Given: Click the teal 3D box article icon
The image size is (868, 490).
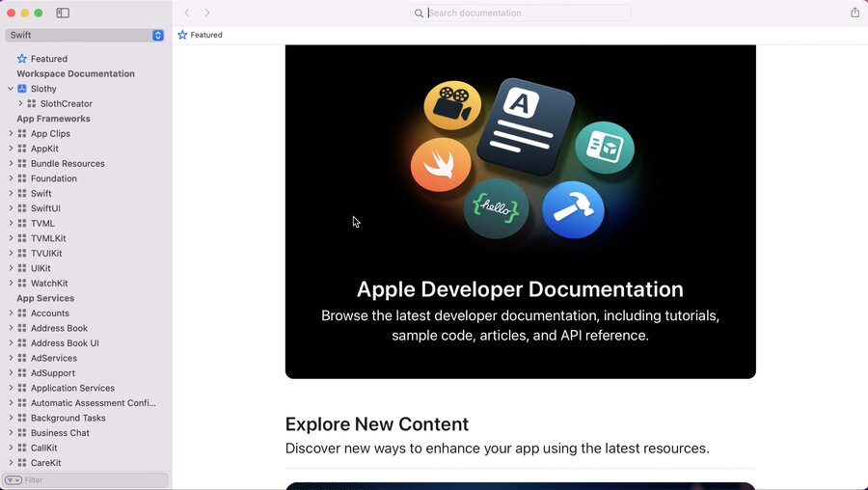Looking at the screenshot, I should coord(605,148).
